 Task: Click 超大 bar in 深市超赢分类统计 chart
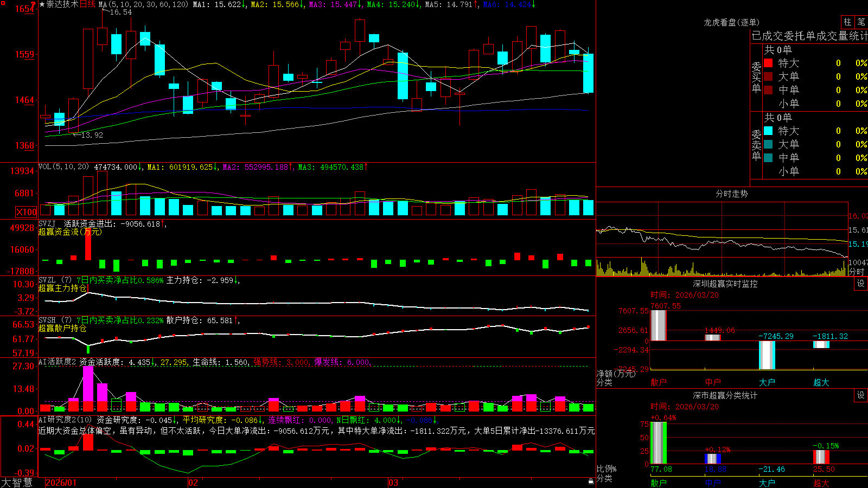point(821,457)
